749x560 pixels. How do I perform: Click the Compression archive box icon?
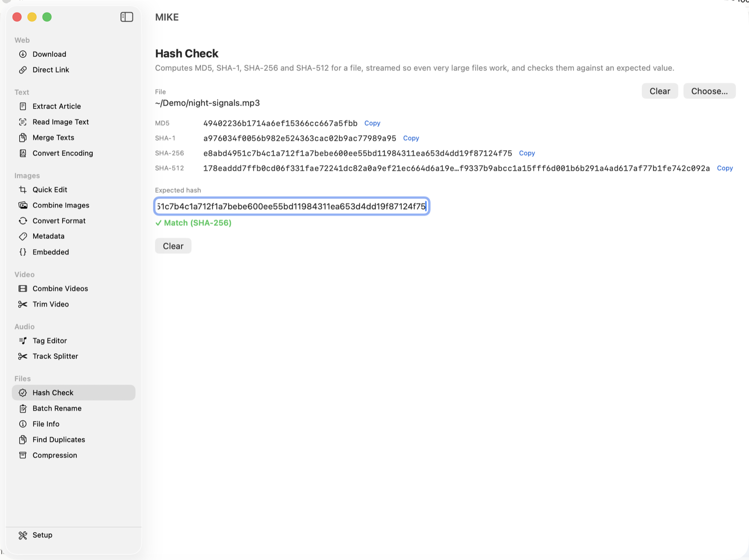coord(22,455)
